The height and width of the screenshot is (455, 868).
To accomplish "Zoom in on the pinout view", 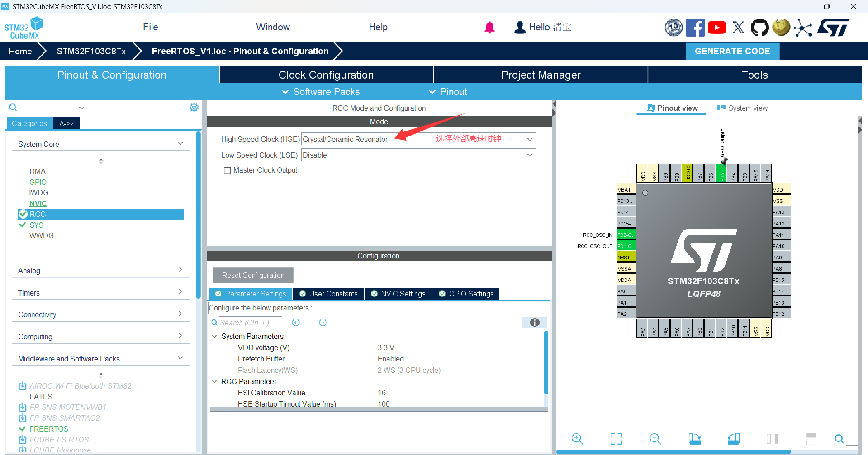I will click(x=577, y=438).
